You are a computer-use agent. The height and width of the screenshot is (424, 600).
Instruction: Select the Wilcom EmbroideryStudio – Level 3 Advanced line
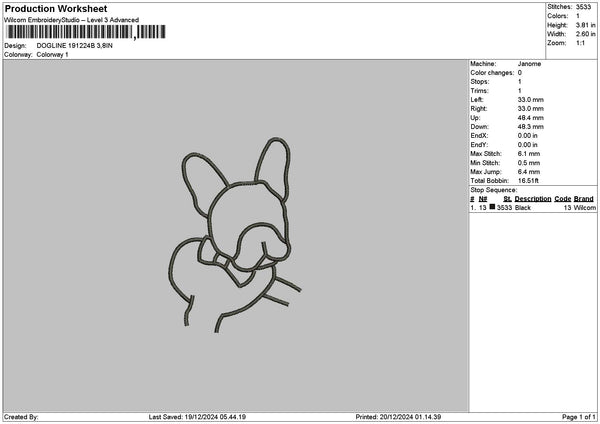point(72,20)
